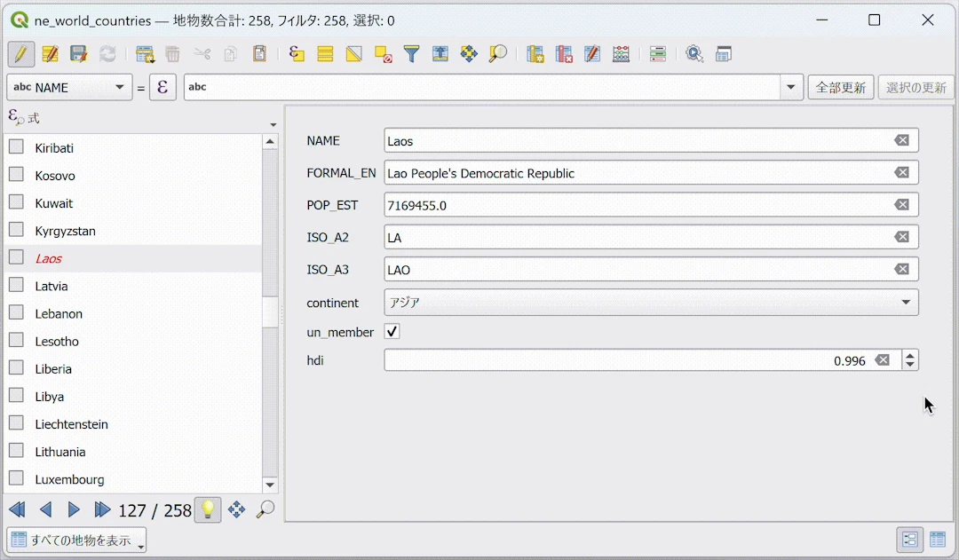Zoom to current feature magnifier icon
The image size is (959, 560).
(x=266, y=509)
